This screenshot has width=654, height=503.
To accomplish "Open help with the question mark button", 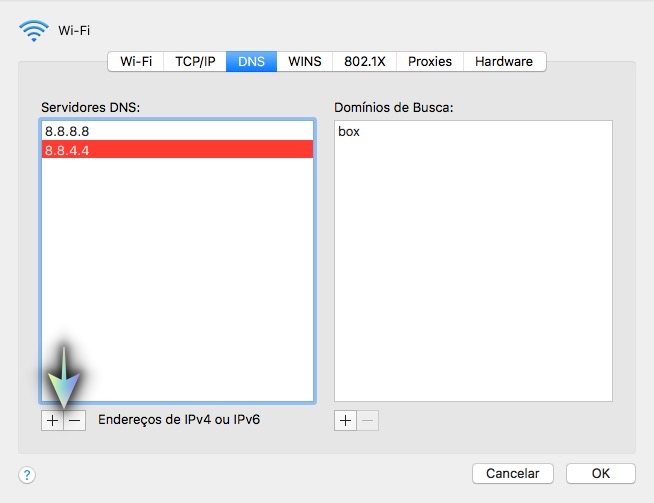I will (x=27, y=474).
